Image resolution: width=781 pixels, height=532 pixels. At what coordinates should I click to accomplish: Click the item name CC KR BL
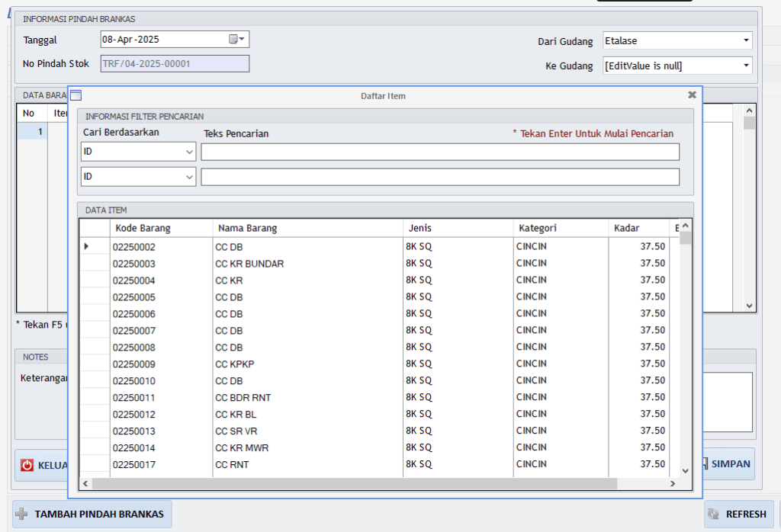click(x=236, y=415)
